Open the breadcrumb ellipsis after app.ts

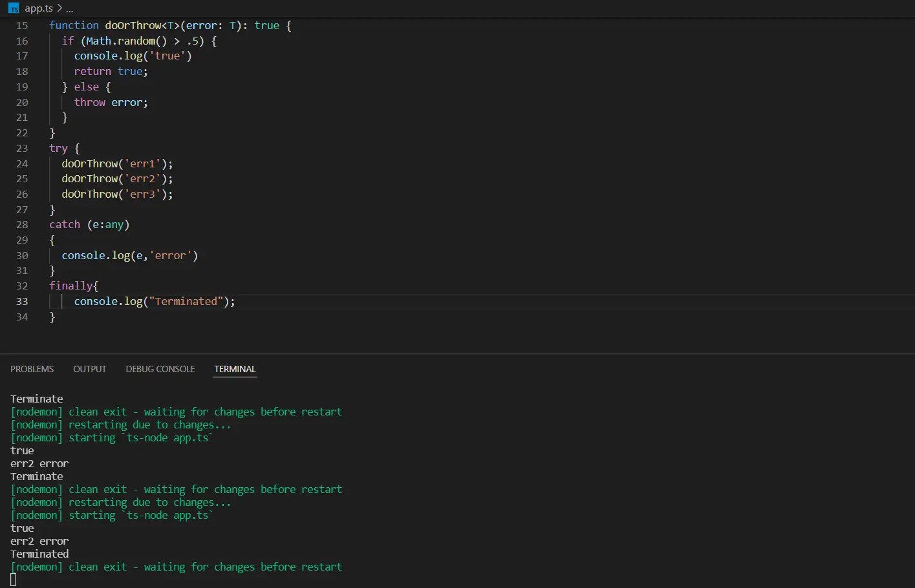coord(70,9)
